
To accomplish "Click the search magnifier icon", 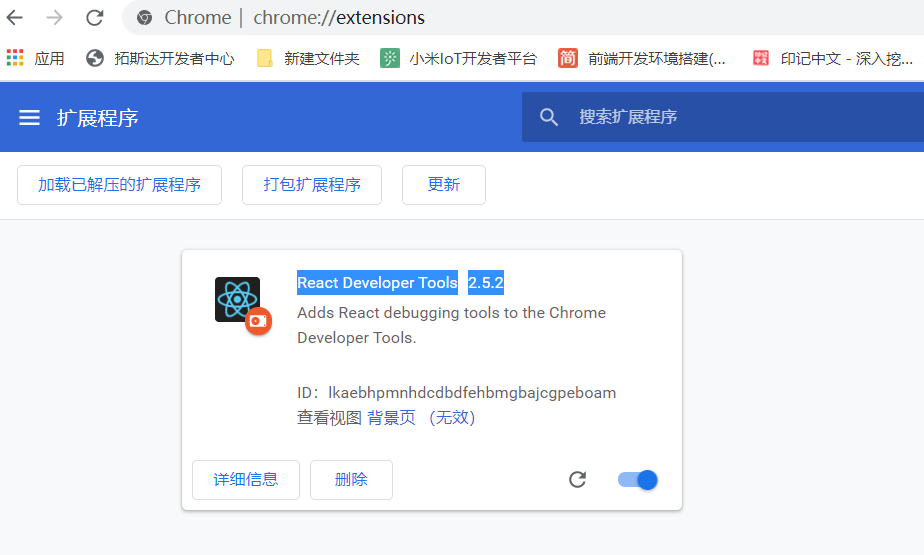I will 549,117.
